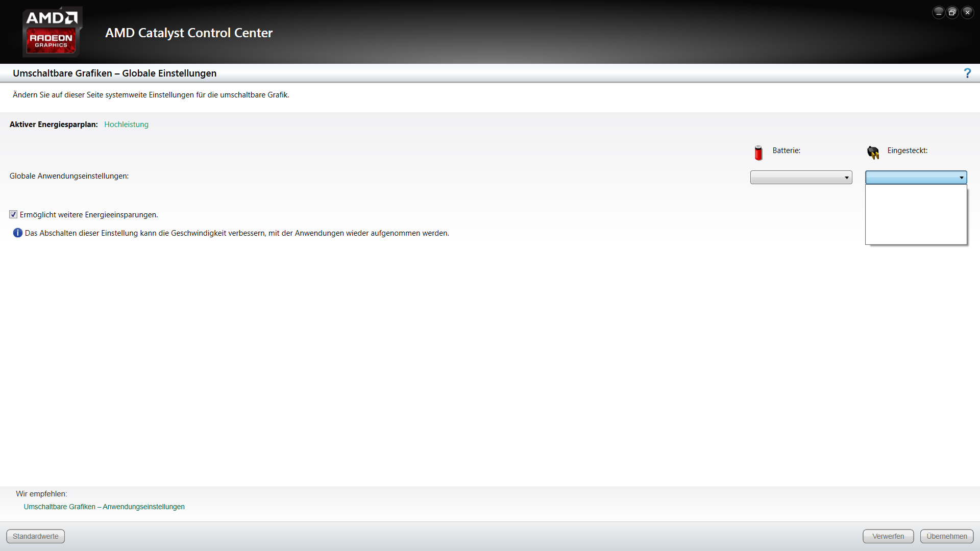Image resolution: width=980 pixels, height=551 pixels.
Task: Click the blue info icon
Action: (17, 233)
